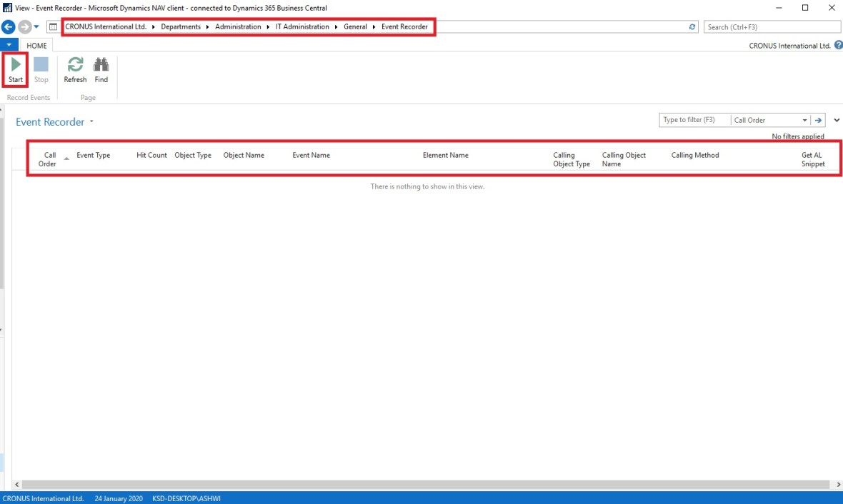Refresh the Event Recorder page

click(x=75, y=69)
